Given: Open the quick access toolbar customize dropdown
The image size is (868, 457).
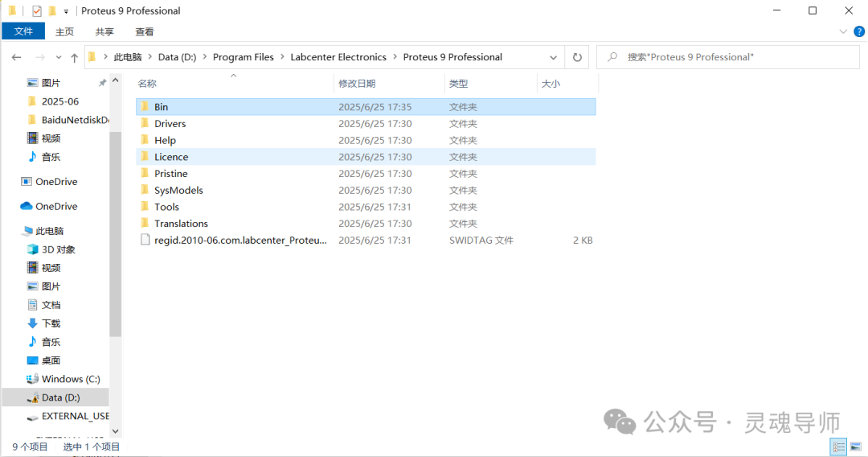Looking at the screenshot, I should pyautogui.click(x=66, y=11).
